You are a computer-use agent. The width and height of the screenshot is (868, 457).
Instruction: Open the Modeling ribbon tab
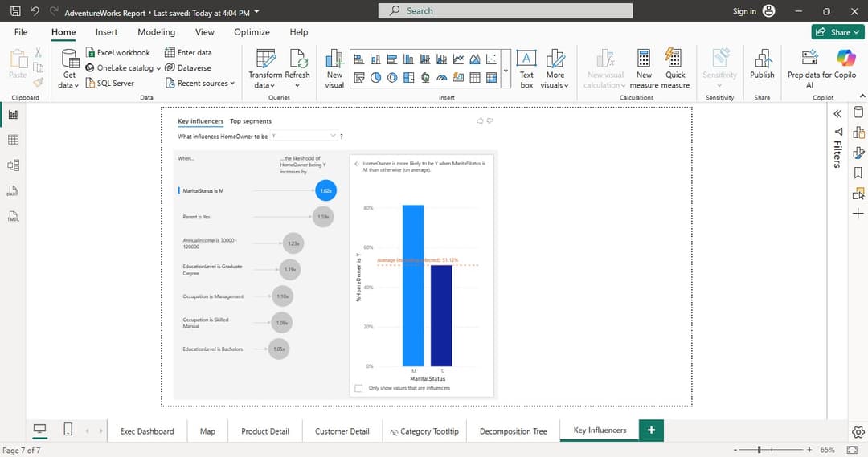pyautogui.click(x=156, y=32)
